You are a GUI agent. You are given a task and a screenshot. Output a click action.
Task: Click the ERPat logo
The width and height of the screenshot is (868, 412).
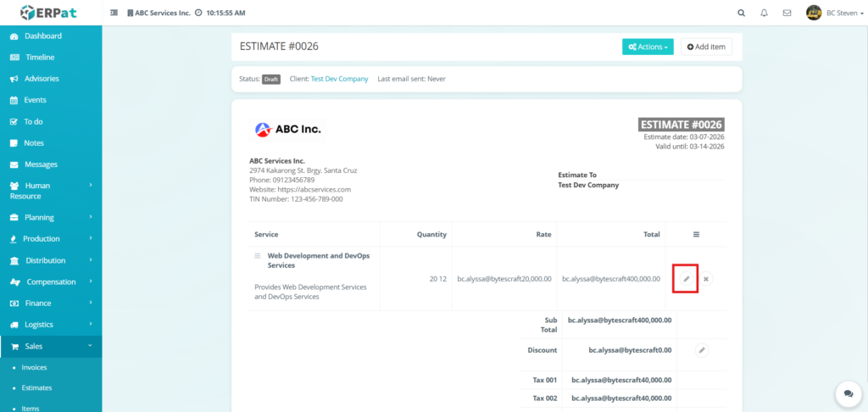pos(51,14)
